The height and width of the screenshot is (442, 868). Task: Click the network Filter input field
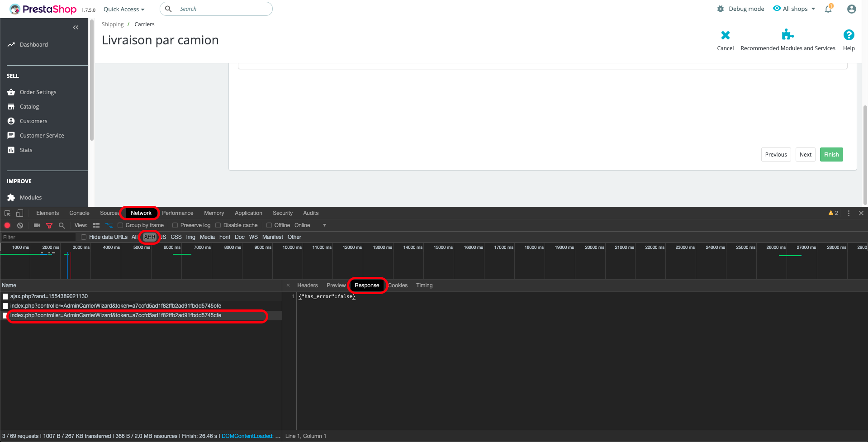pos(38,237)
